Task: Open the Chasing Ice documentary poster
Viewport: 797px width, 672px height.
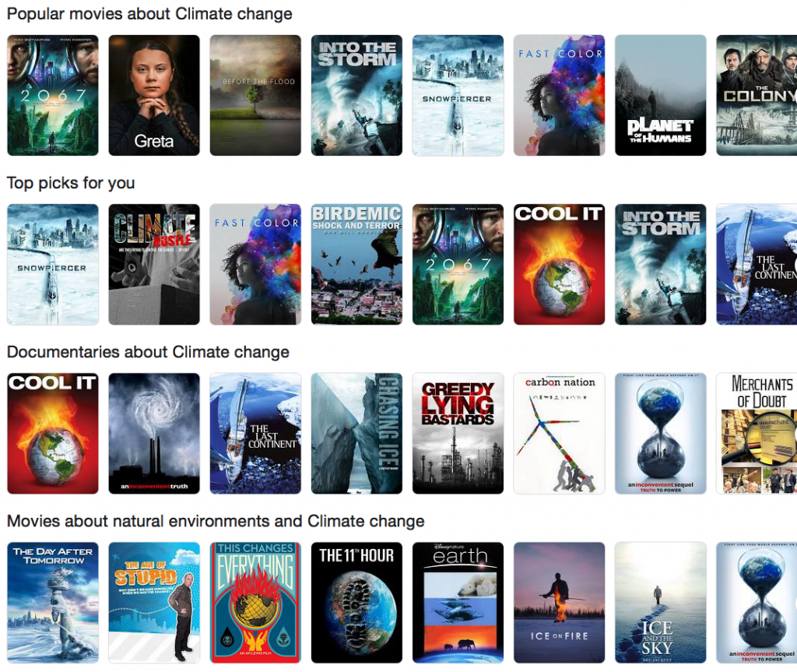Action: tap(356, 433)
